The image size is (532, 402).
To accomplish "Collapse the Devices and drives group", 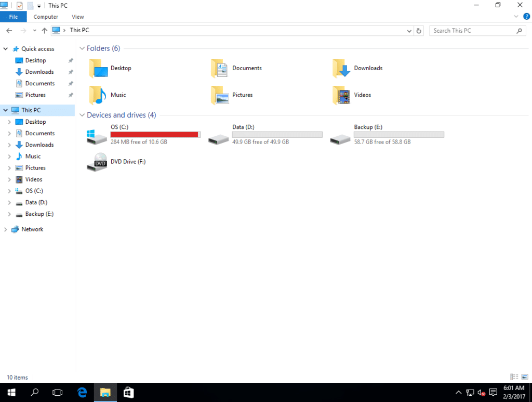I will click(82, 115).
